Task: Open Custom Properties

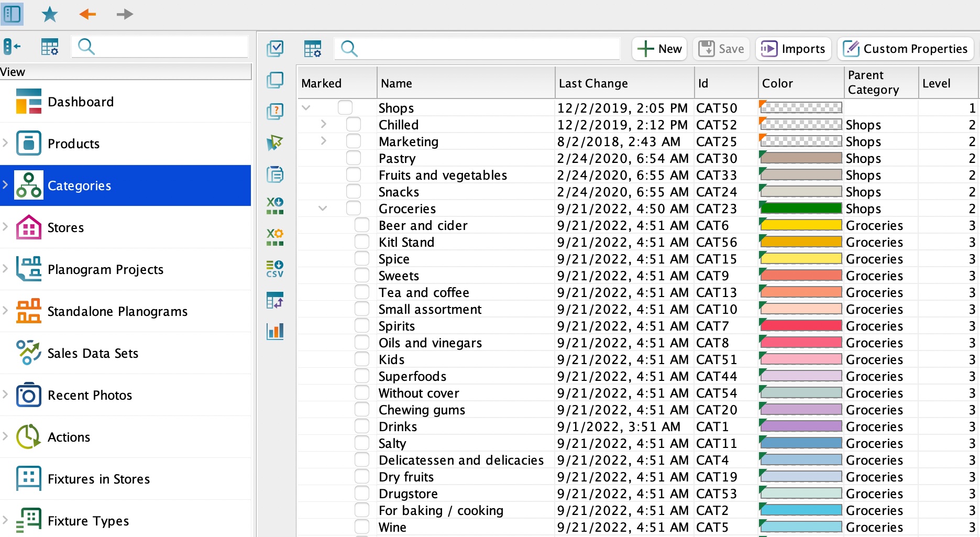Action: click(906, 49)
